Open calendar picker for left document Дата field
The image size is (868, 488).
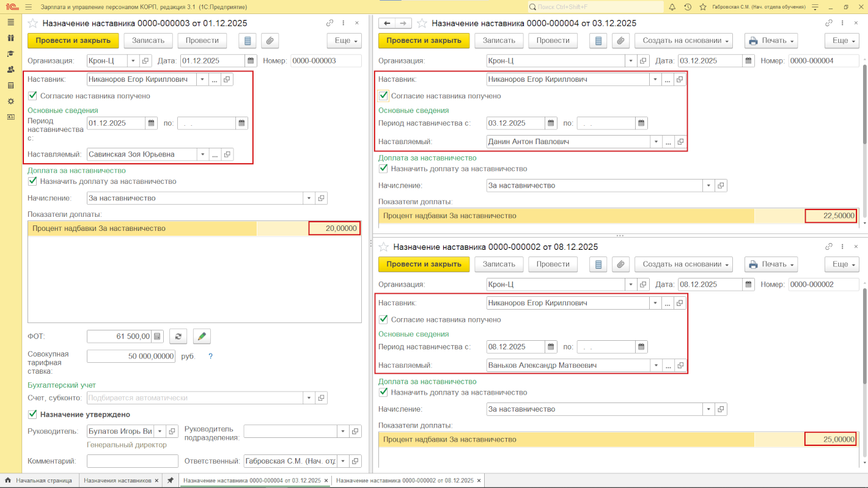251,61
